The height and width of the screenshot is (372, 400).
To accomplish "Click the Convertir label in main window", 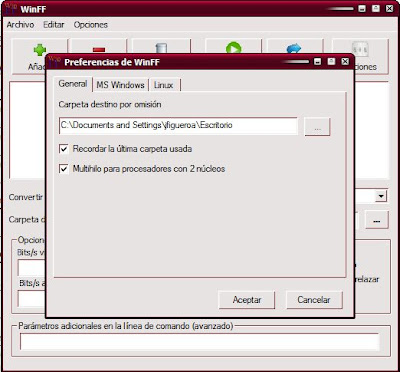I will (x=26, y=197).
